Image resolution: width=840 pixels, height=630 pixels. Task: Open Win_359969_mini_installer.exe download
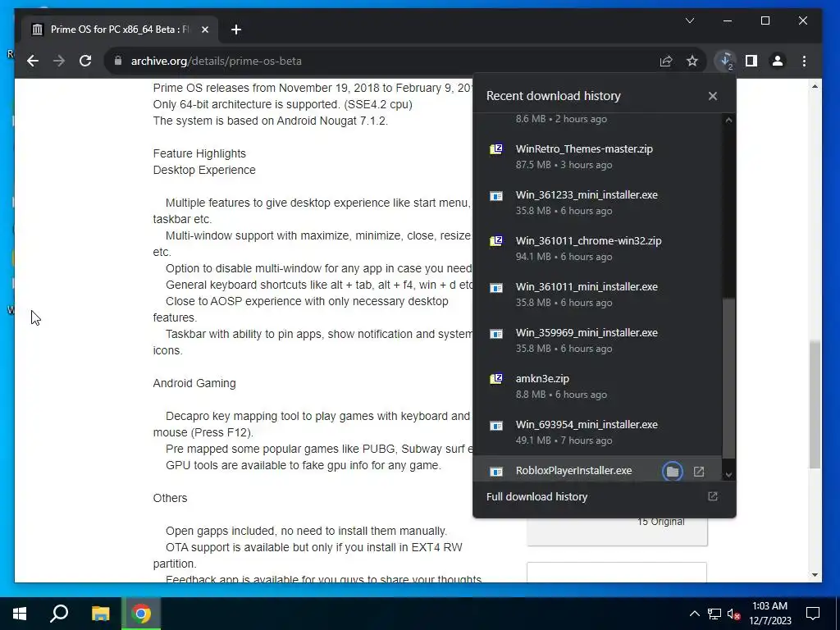click(597, 340)
